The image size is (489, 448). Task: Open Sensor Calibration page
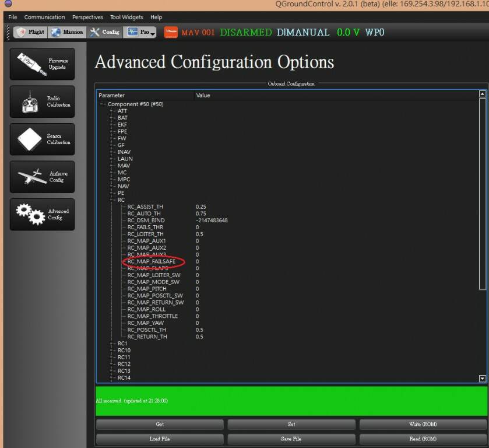tap(42, 139)
